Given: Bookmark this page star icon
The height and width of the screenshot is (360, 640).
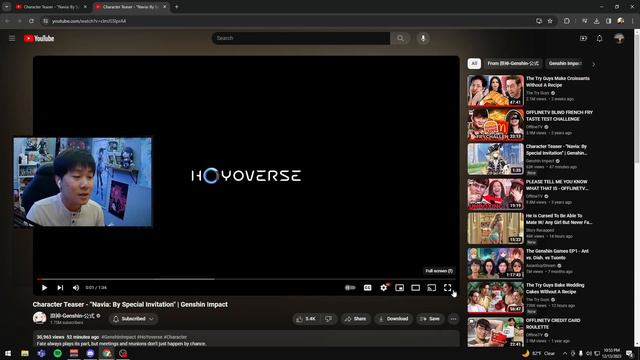Looking at the screenshot, I should (550, 21).
